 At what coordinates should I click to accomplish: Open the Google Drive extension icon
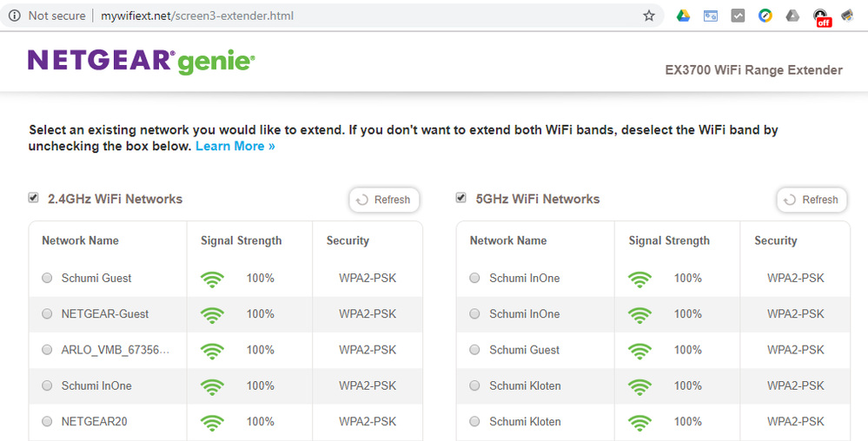683,16
